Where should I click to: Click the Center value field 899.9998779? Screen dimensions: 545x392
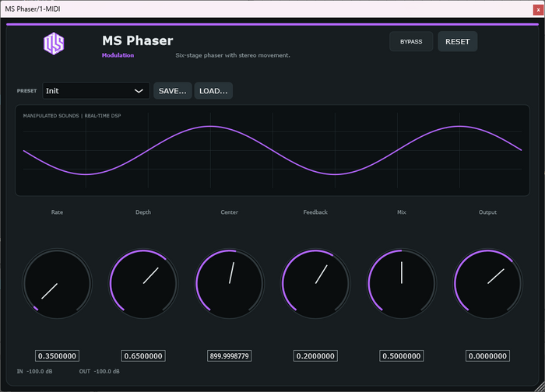[x=230, y=356]
